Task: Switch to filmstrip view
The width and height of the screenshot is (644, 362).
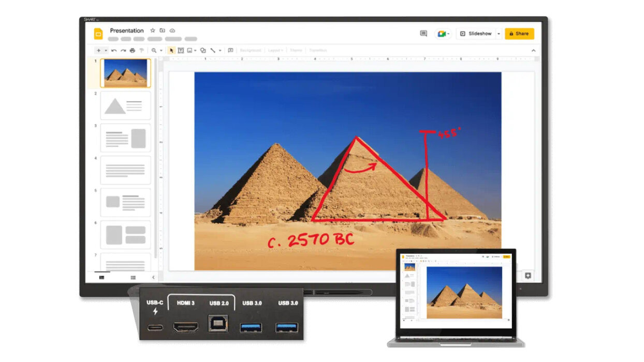Action: click(x=101, y=278)
